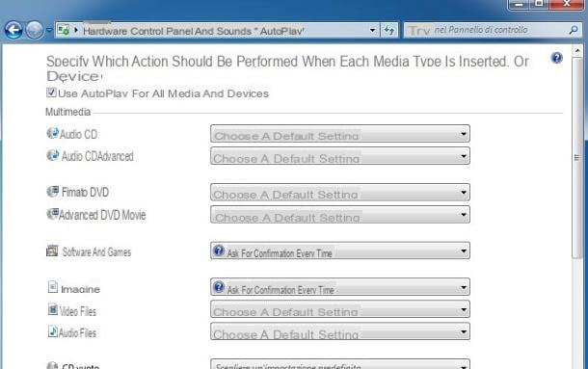588x369 pixels.
Task: Open the Advanced DVD Movie setting dropdown
Action: (x=340, y=215)
